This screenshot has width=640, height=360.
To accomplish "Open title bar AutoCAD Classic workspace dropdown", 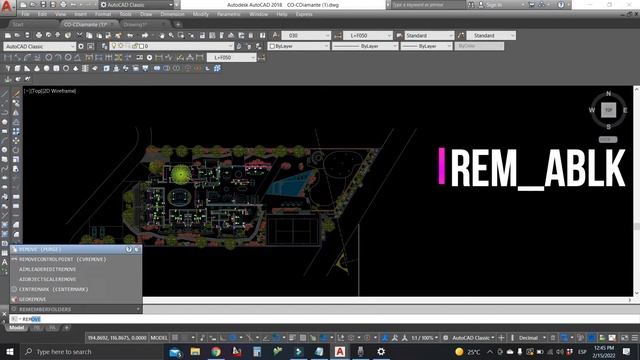I will pos(137,5).
